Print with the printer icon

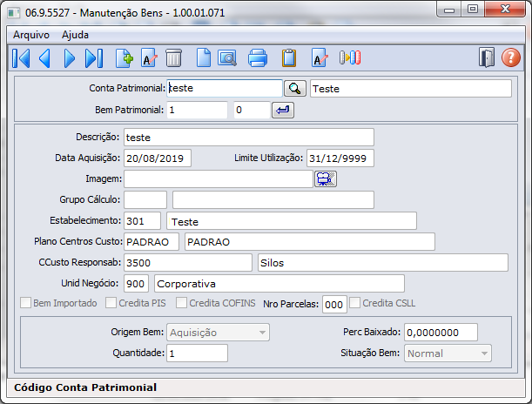pos(258,58)
